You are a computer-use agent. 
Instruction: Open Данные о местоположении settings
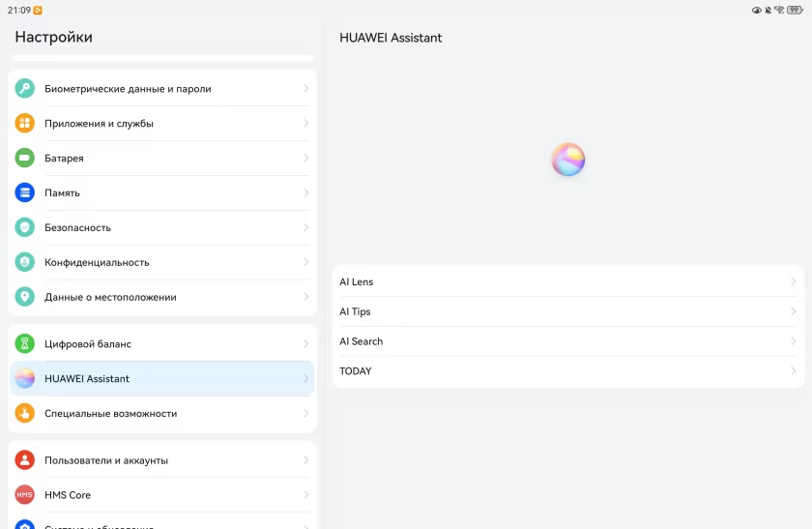pyautogui.click(x=162, y=297)
